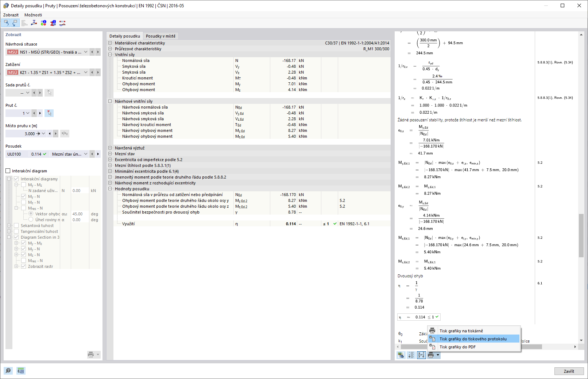
Task: Expand the Navržená výztuž section
Action: pos(110,148)
